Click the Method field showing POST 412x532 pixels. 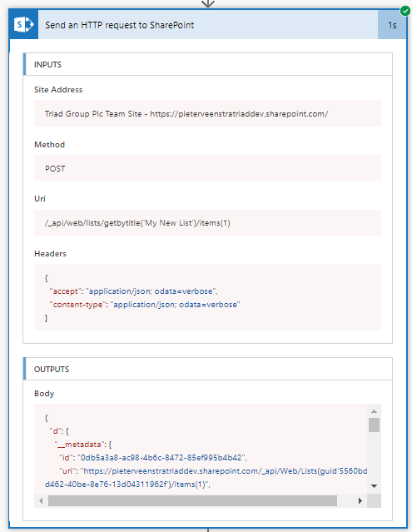[x=207, y=168]
